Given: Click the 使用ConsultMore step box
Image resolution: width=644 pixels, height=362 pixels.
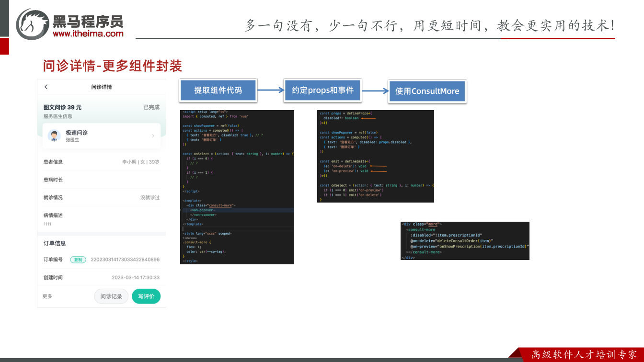Looking at the screenshot, I should pos(427,91).
